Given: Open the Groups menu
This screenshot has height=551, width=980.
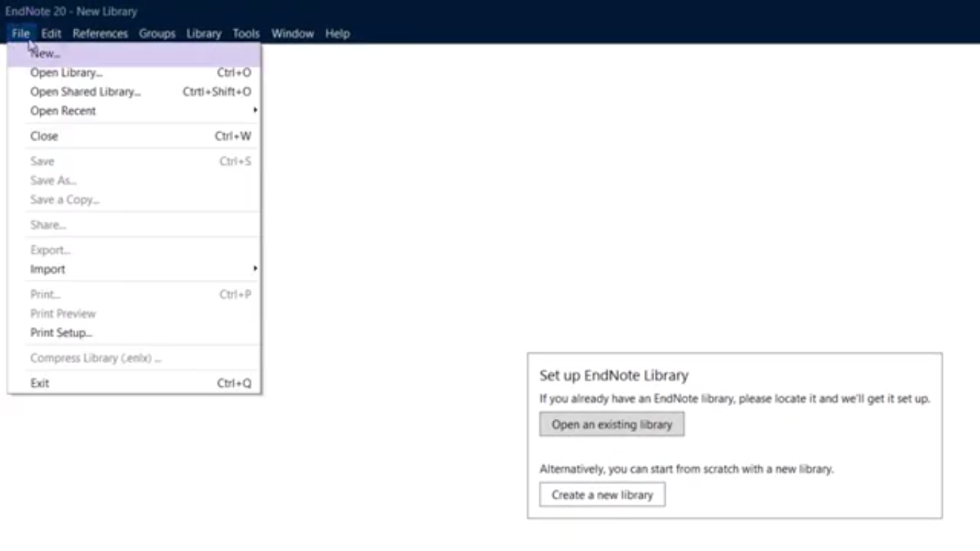Looking at the screenshot, I should [x=157, y=34].
